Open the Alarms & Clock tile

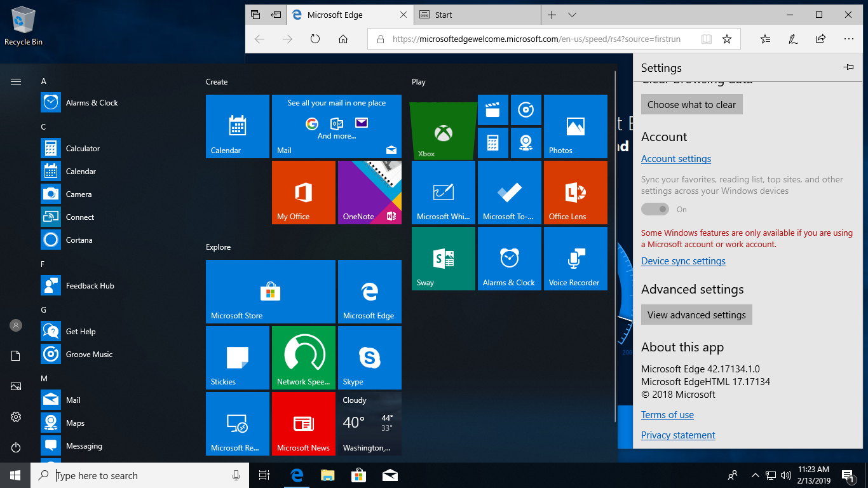[510, 259]
